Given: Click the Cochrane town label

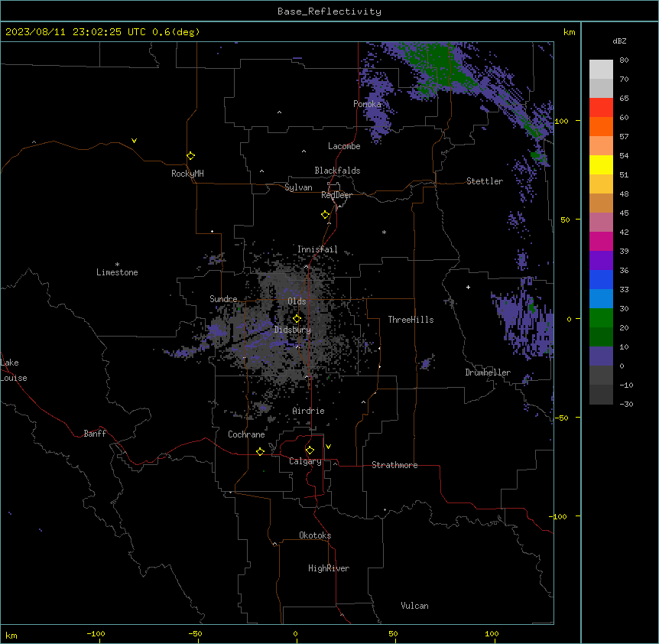Looking at the screenshot, I should [x=246, y=434].
